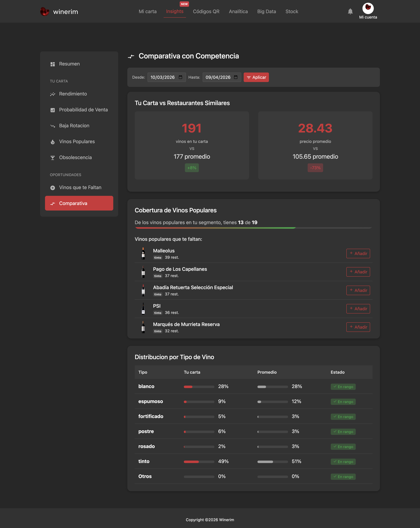Add Pago de Los Capellanes with Añadir
This screenshot has height=528, width=420.
358,272
